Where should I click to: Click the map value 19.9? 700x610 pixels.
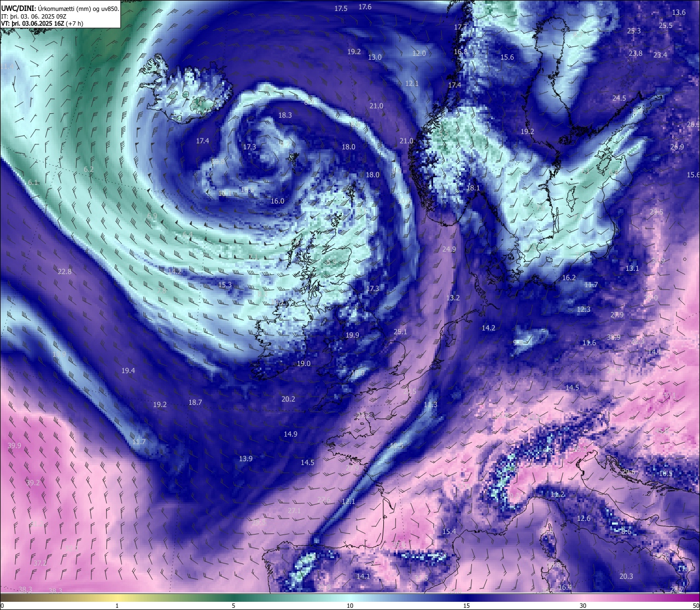(352, 335)
